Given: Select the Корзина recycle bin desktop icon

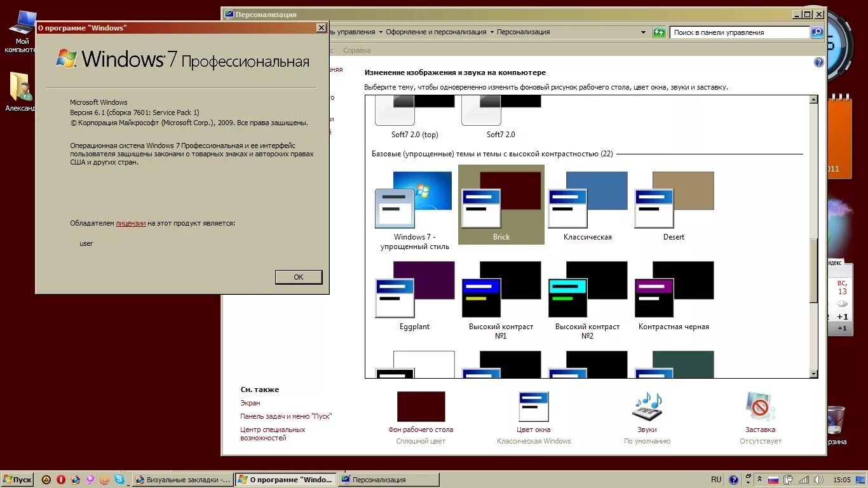Looking at the screenshot, I should coord(836,426).
